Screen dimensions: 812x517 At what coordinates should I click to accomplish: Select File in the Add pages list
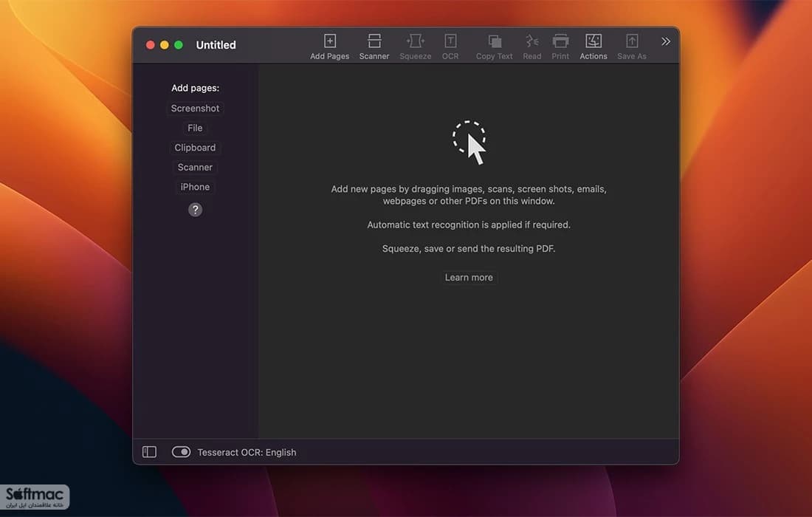pos(195,128)
